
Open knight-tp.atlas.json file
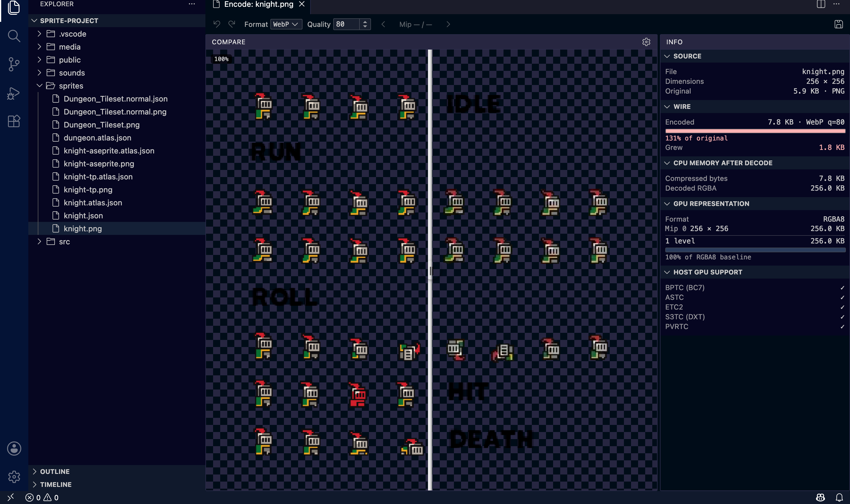[x=117, y=176]
